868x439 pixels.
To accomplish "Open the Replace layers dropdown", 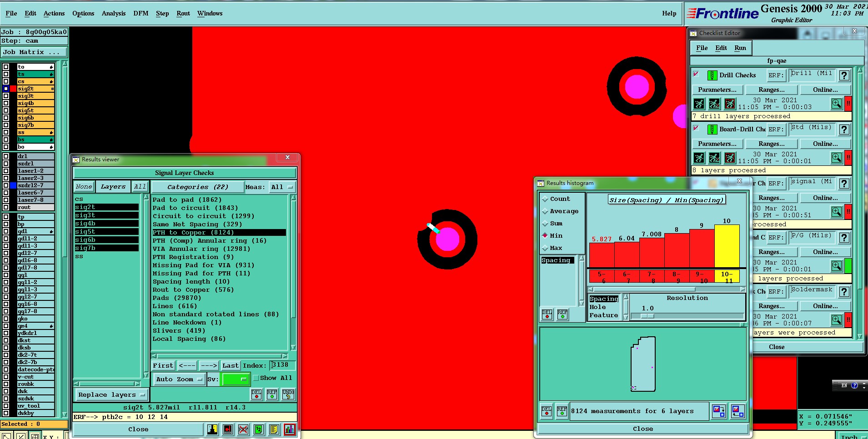I will [111, 395].
